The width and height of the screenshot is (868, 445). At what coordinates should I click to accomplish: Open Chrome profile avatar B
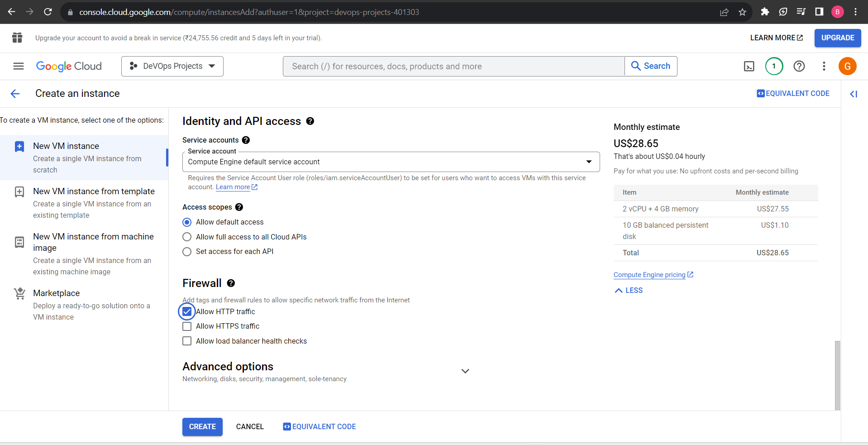[837, 12]
